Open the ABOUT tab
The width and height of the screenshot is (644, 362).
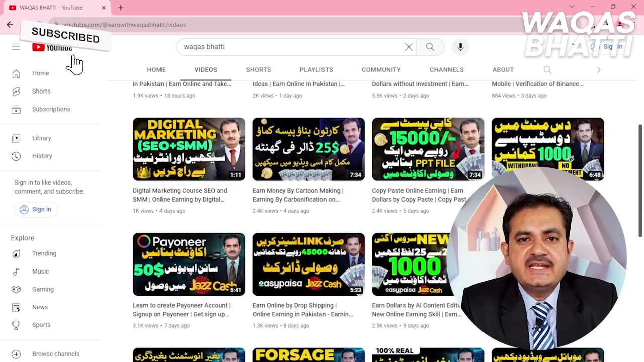(x=503, y=70)
